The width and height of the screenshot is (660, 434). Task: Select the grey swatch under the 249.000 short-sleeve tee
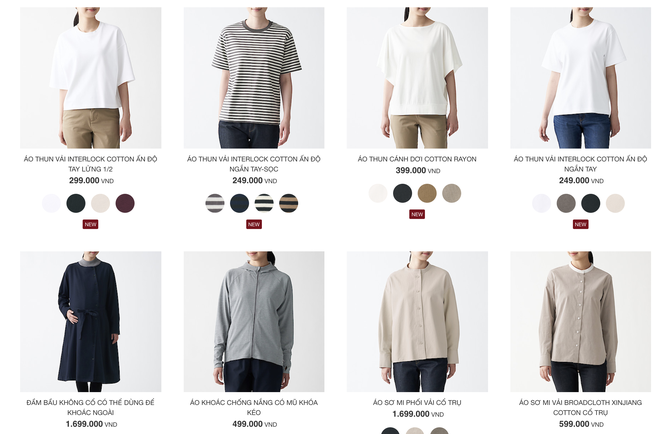point(566,203)
